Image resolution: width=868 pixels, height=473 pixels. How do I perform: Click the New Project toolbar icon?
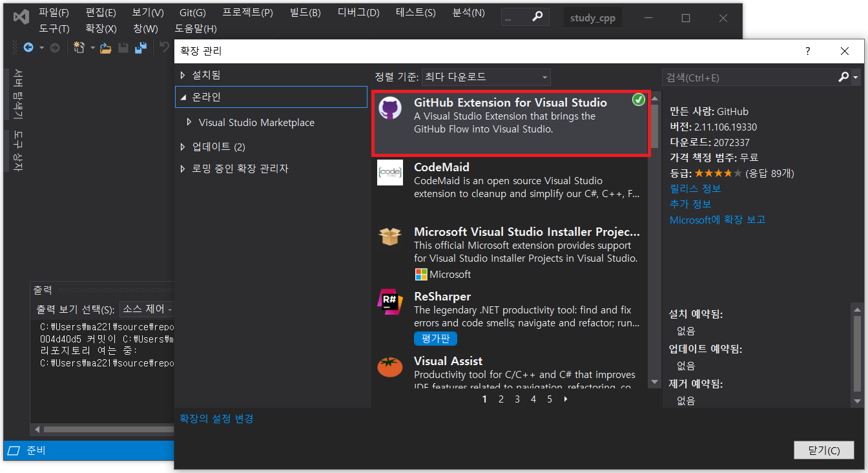coord(79,47)
